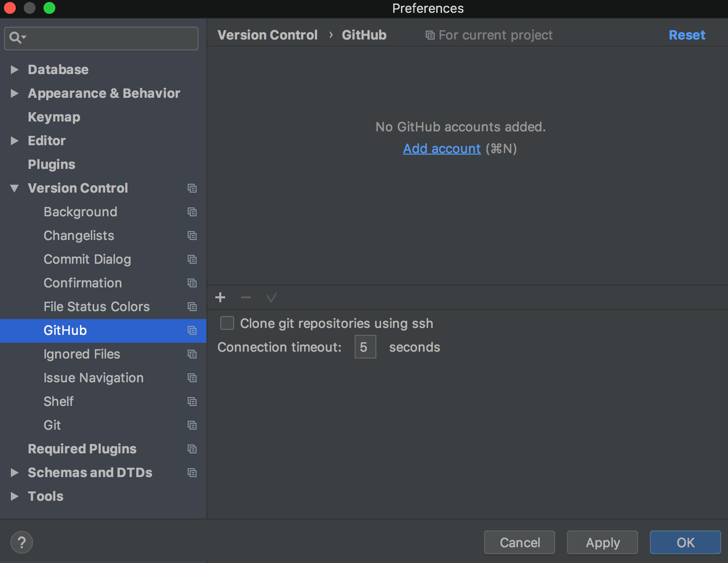Select the GitHub settings item
The image size is (728, 563).
103,330
